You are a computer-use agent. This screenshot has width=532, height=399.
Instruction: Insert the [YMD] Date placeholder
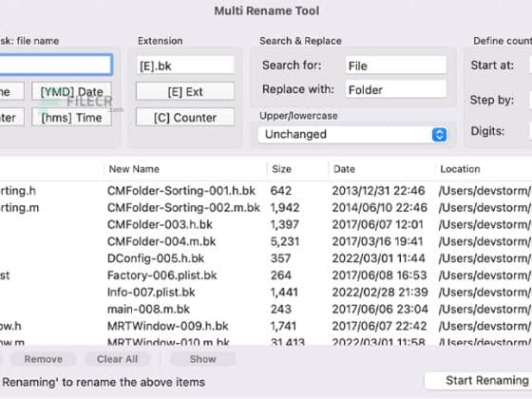click(x=71, y=91)
